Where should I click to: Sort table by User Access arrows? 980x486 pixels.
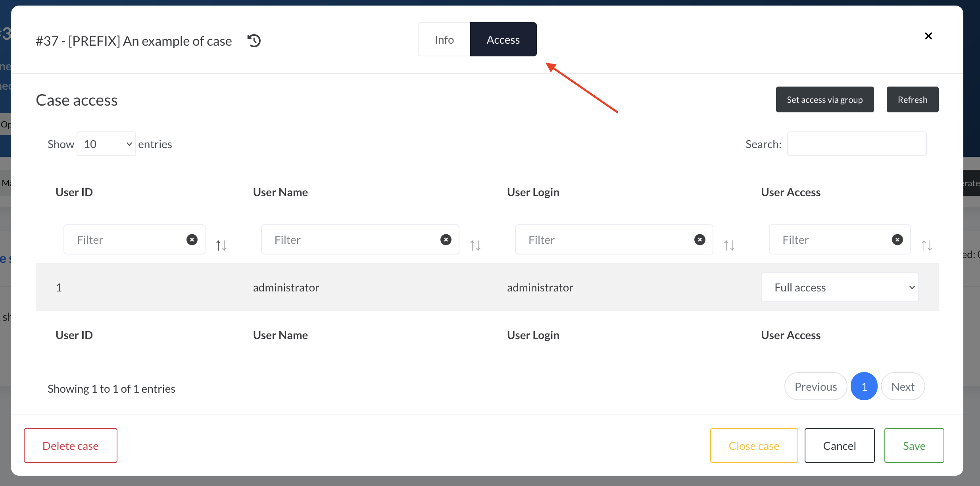927,245
